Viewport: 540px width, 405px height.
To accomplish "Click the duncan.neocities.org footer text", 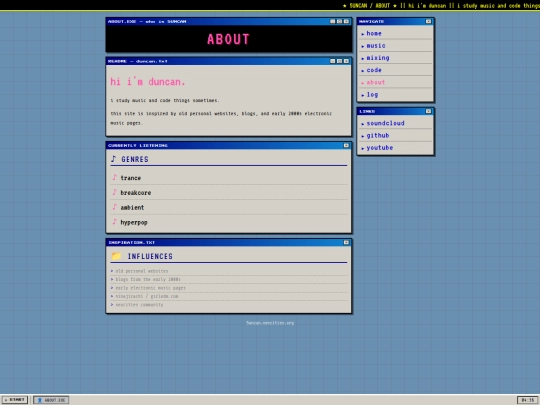I will tap(270, 323).
